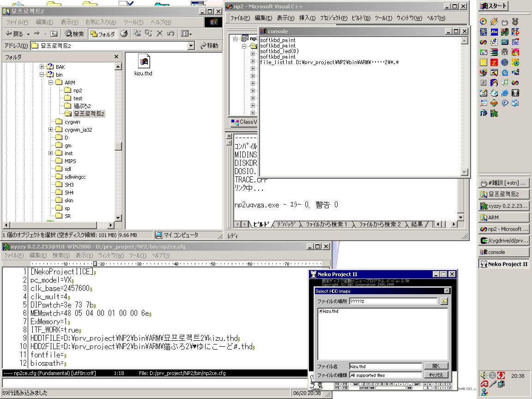Launch the QuickTime icon in quick launch

point(504,73)
